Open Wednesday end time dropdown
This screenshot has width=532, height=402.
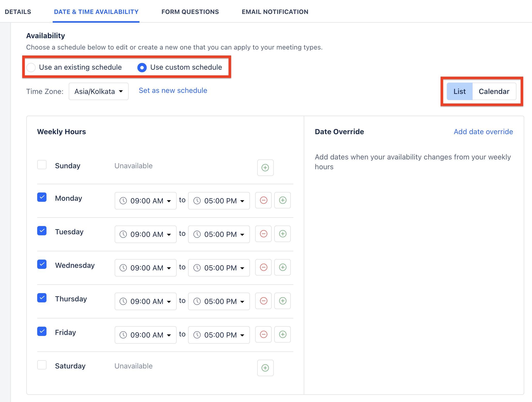tap(219, 268)
